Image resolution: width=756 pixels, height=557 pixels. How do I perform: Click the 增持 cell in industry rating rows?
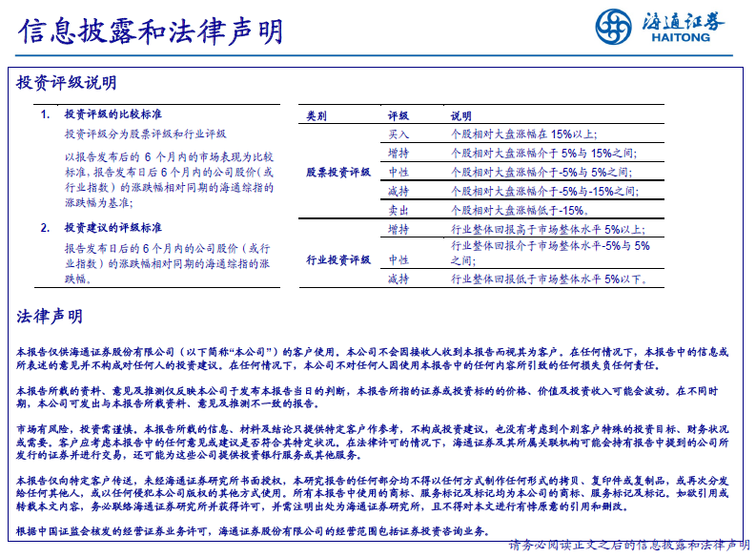398,230
